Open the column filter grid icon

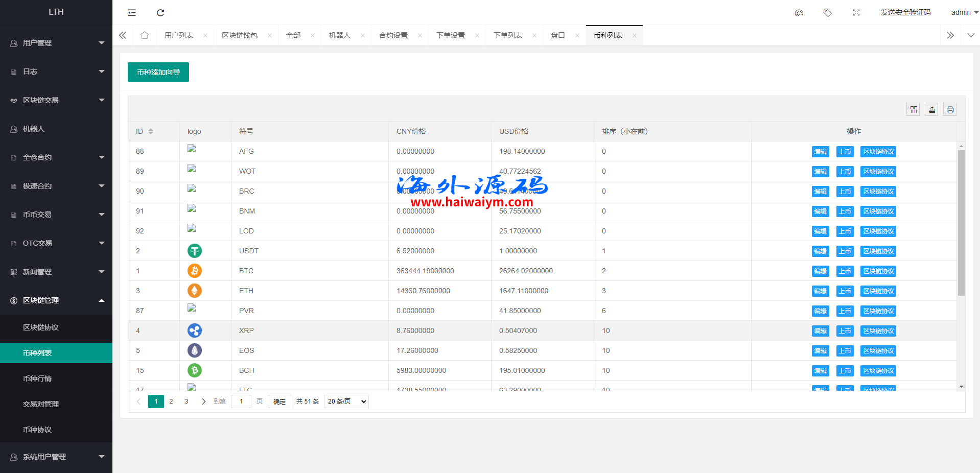point(914,110)
